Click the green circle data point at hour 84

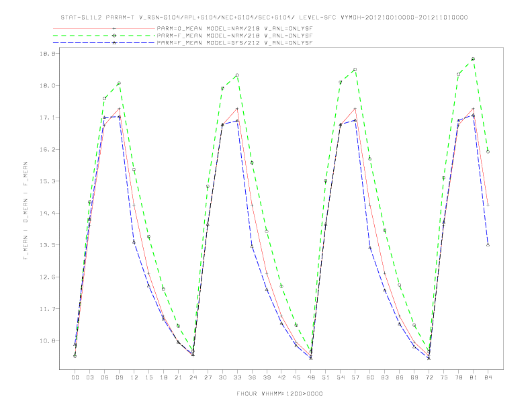(488, 152)
